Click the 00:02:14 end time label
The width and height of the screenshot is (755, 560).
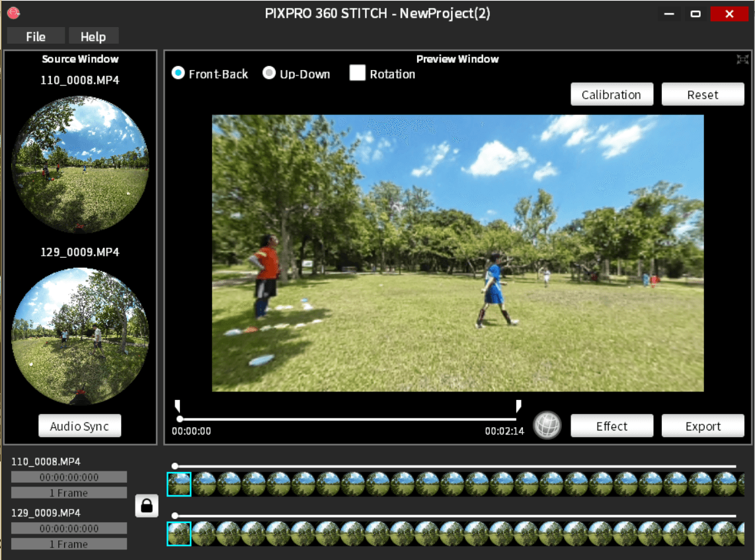pyautogui.click(x=504, y=431)
